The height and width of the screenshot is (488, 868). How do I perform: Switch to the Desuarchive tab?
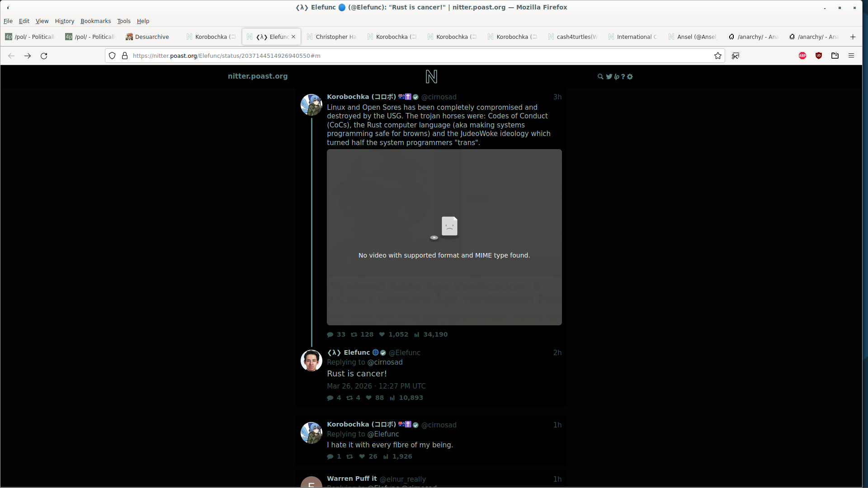[151, 37]
